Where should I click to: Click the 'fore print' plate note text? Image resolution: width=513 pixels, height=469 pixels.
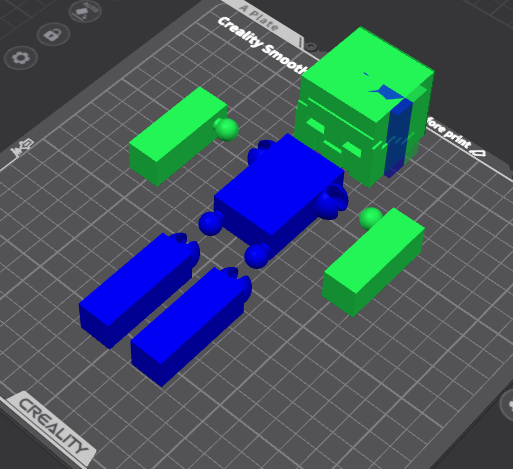448,133
